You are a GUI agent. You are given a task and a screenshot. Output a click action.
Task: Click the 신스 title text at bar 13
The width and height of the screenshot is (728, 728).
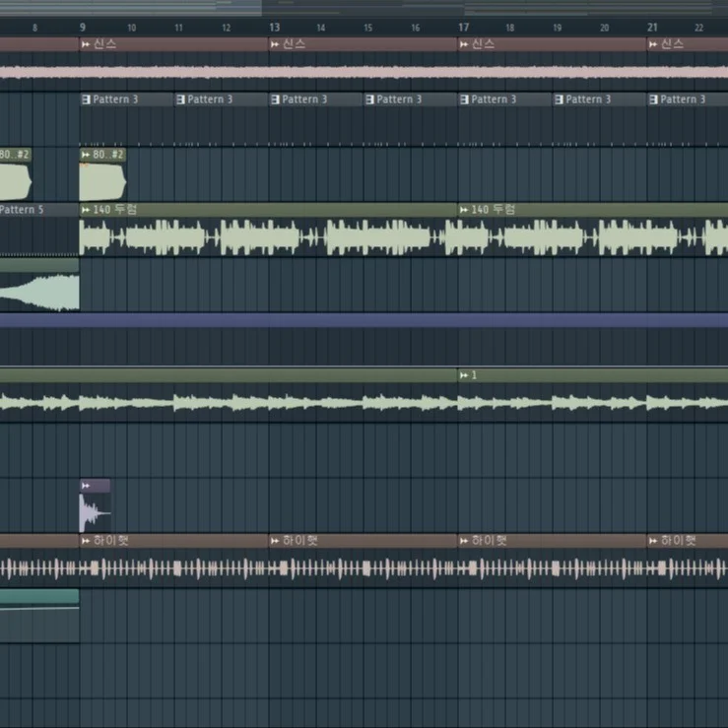tap(295, 44)
